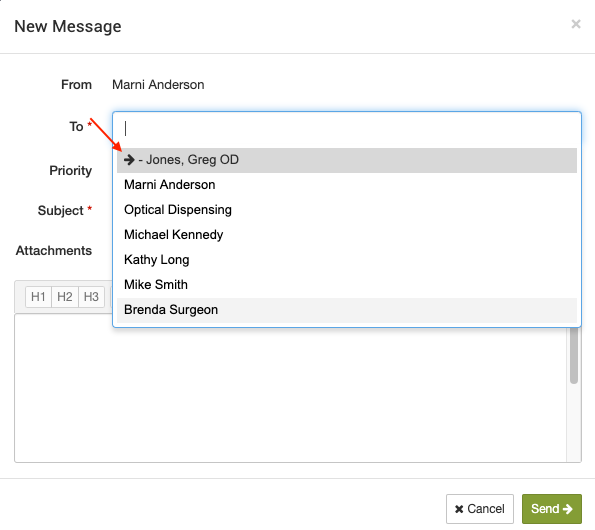Click the arrow icon beside Jones, Greg OD
The height and width of the screenshot is (530, 595).
pyautogui.click(x=129, y=160)
